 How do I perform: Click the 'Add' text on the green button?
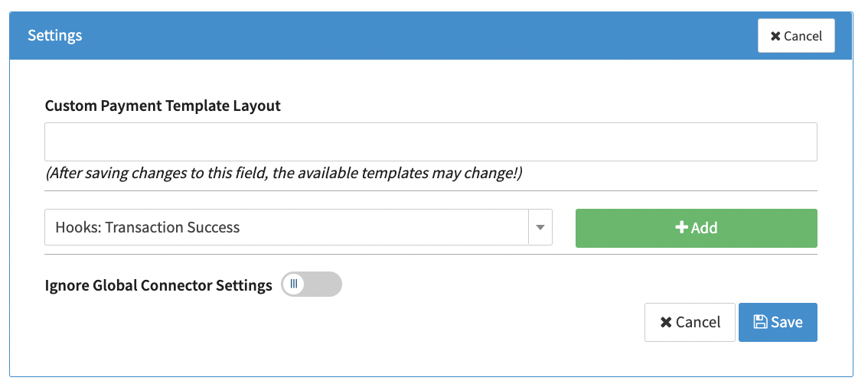point(704,228)
